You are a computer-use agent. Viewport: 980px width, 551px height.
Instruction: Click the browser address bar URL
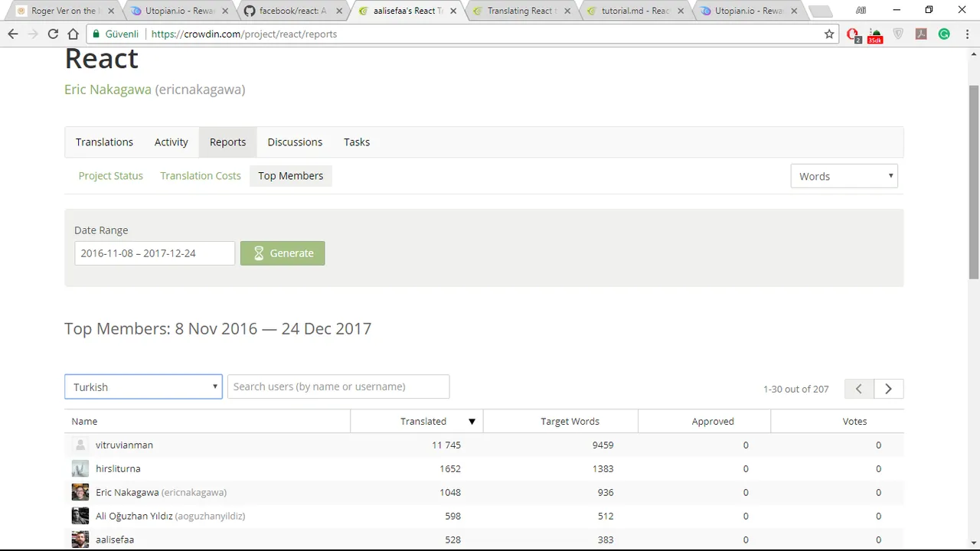243,34
